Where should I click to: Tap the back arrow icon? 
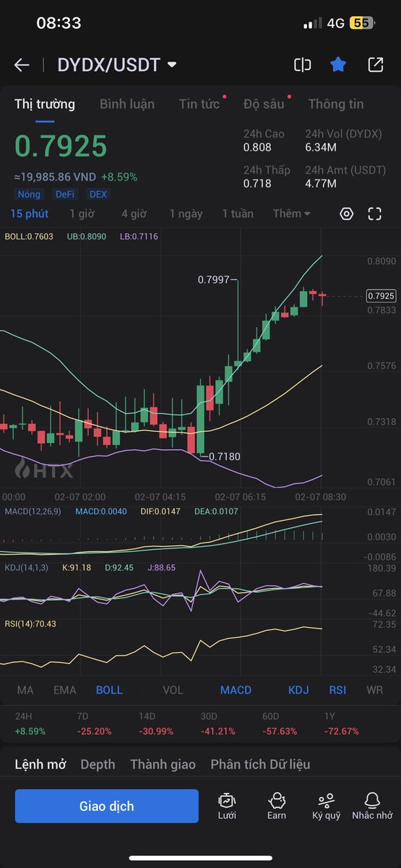pyautogui.click(x=22, y=65)
